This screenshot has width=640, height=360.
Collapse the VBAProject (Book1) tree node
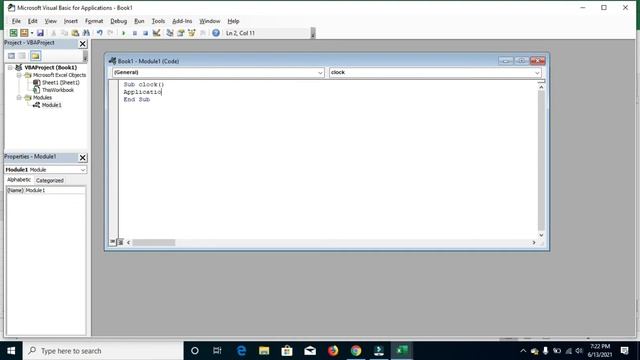[x=10, y=67]
